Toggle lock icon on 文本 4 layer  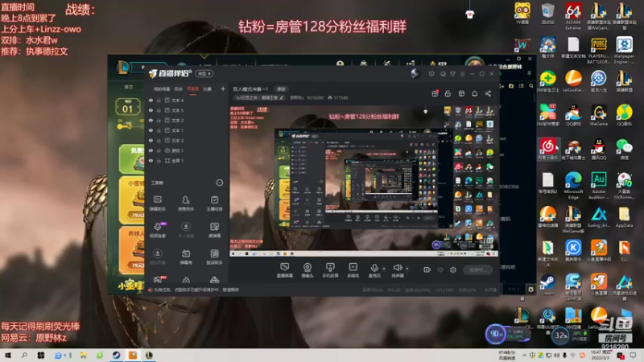[x=159, y=100]
